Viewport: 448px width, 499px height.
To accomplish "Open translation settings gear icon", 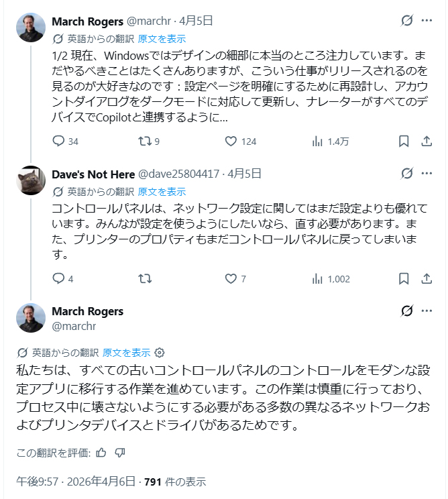I will point(160,352).
